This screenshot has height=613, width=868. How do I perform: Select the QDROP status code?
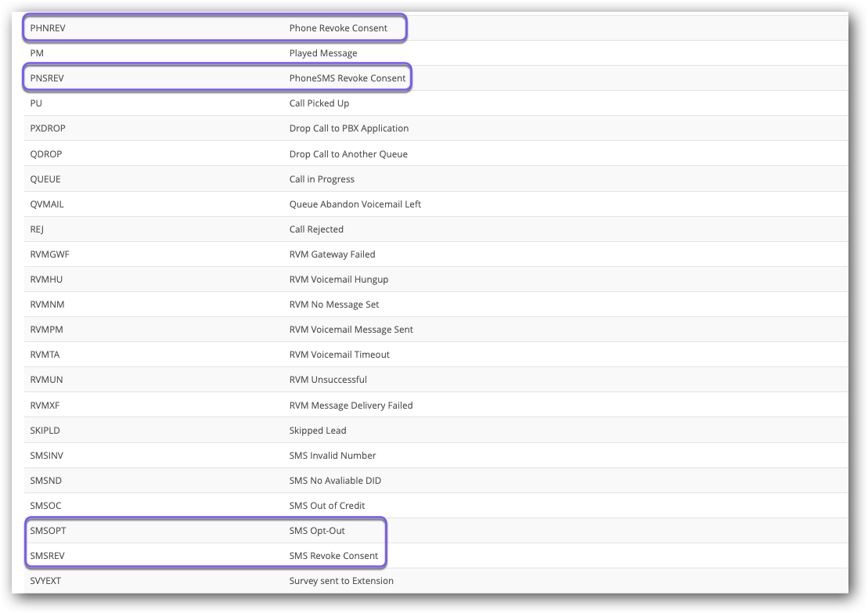(46, 154)
